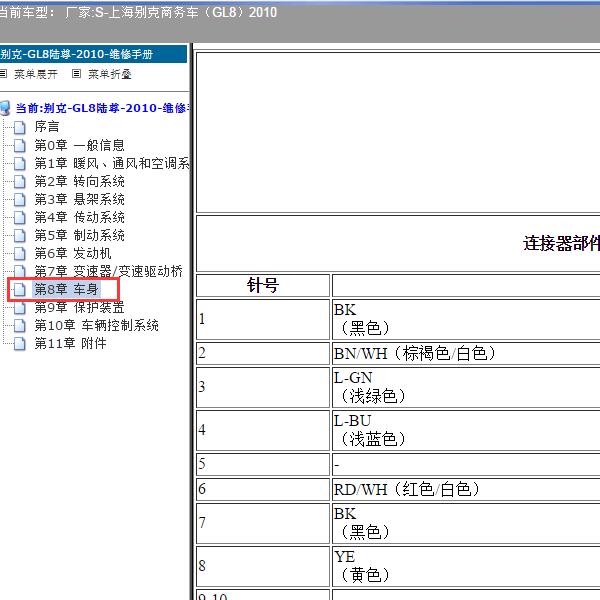Open 第1章 暖风、通风和空调 chapter
The image size is (600, 600).
[x=112, y=163]
